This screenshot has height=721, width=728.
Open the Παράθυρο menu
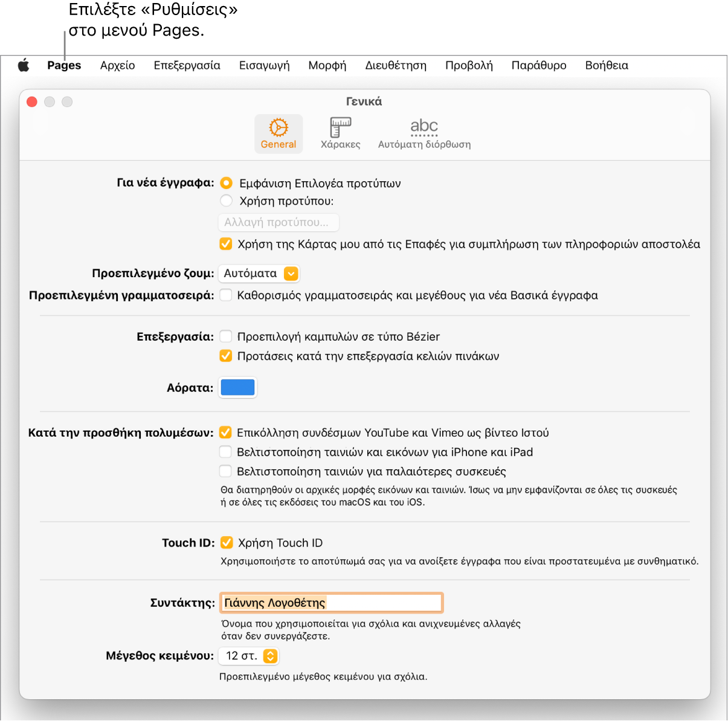[539, 65]
